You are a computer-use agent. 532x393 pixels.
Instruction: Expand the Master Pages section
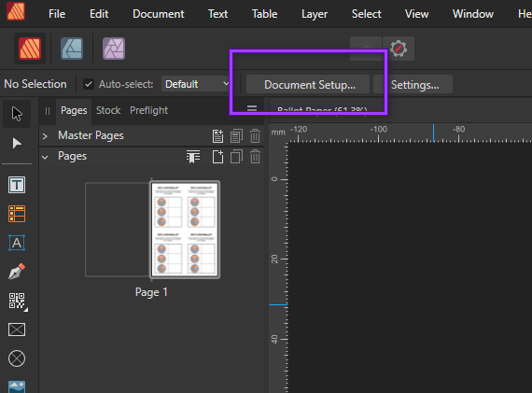[45, 136]
